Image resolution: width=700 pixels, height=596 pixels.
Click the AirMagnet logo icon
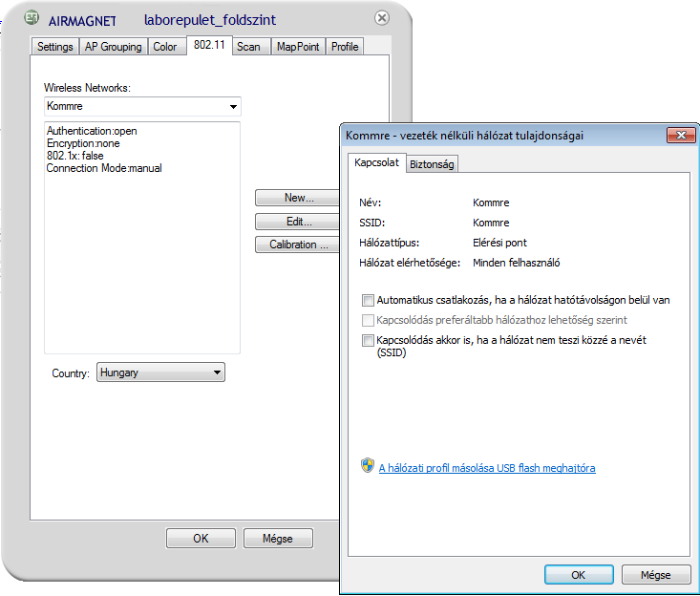pos(32,18)
